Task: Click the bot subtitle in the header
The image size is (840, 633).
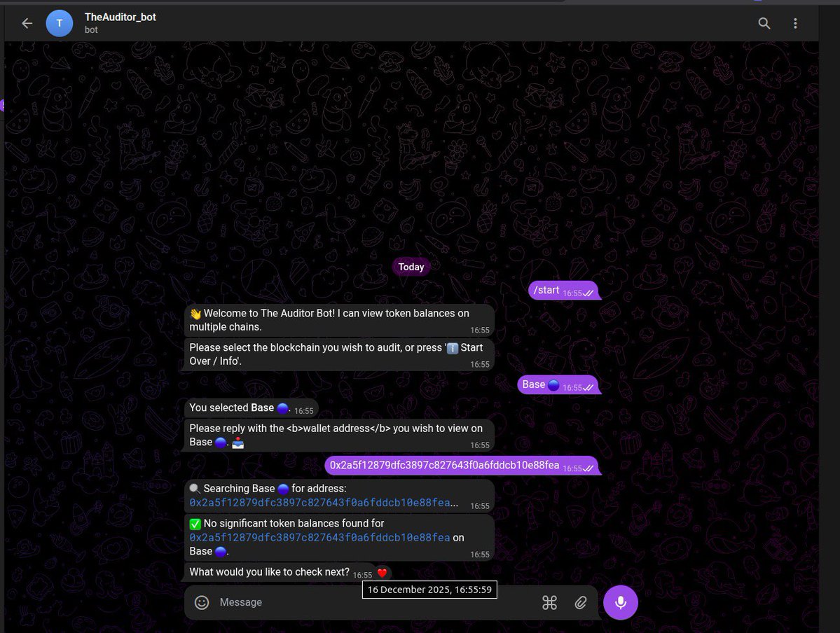Action: (91, 30)
